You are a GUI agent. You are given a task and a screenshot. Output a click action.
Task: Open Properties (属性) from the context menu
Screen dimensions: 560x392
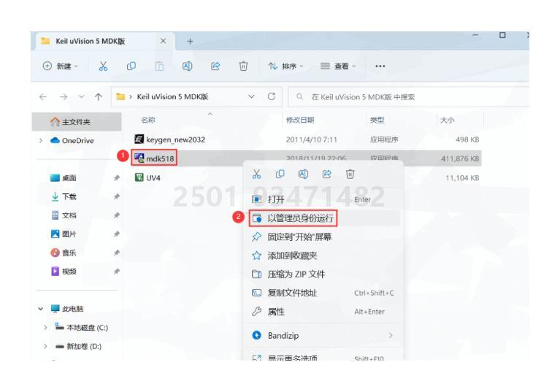coord(323,312)
